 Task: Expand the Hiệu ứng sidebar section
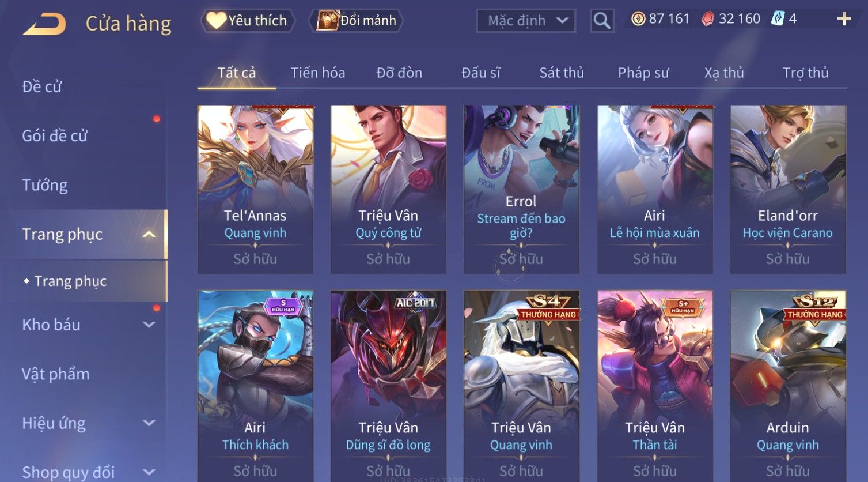click(x=149, y=423)
